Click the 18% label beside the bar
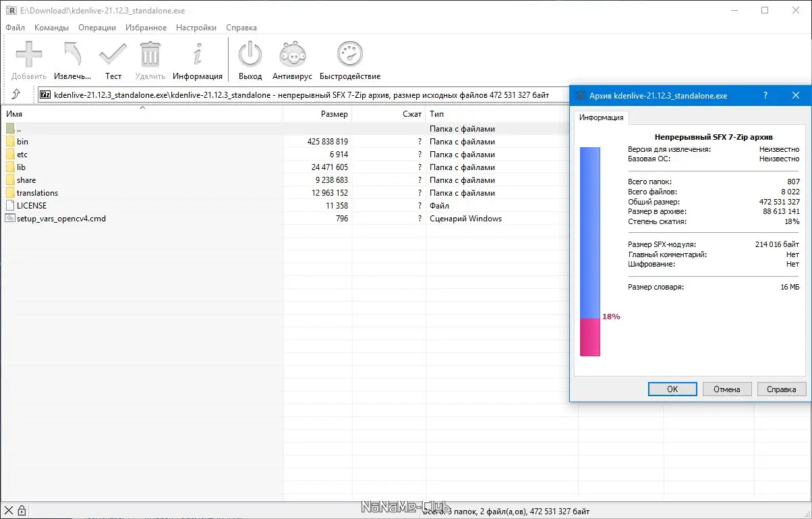This screenshot has height=519, width=812. [611, 317]
